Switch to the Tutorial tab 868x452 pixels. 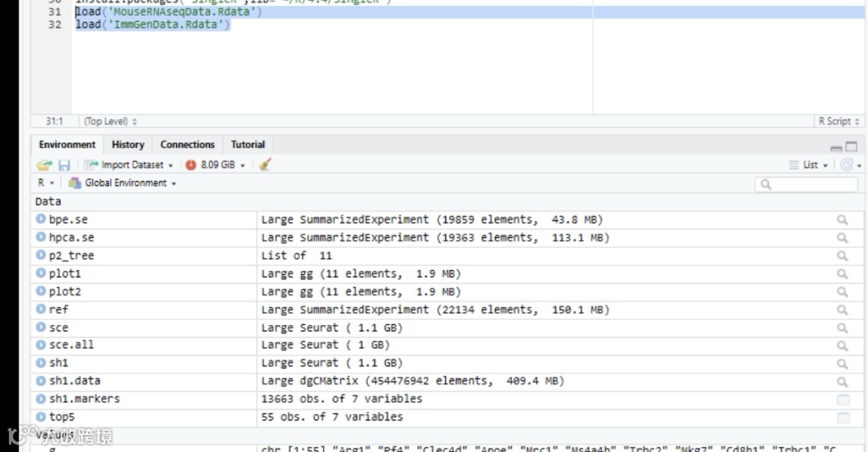[x=248, y=145]
